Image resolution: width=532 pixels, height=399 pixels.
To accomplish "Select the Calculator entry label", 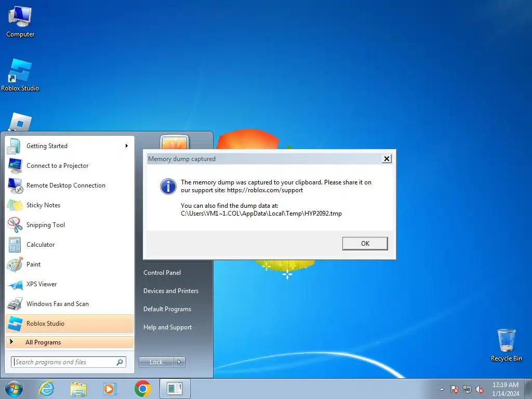I will 41,245.
